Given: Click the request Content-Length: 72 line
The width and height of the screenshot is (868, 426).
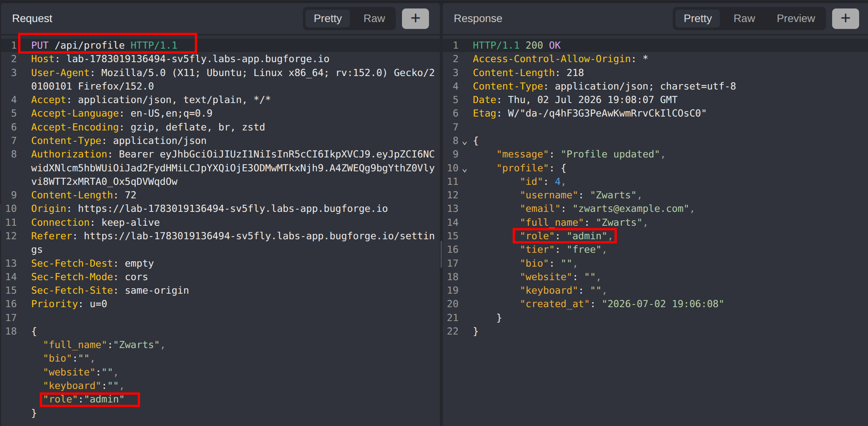Looking at the screenshot, I should (84, 195).
